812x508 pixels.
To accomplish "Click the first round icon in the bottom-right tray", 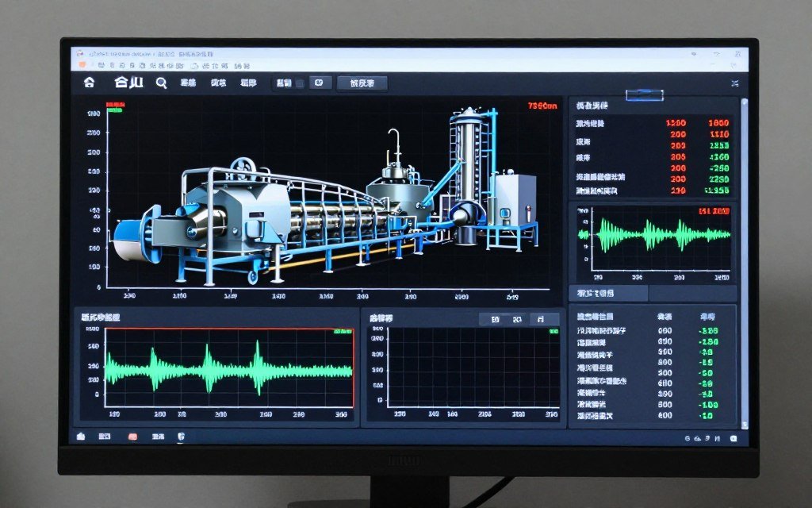I will 688,438.
